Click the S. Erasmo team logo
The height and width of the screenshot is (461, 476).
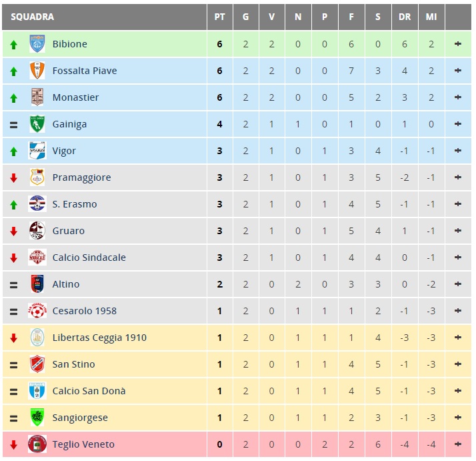pyautogui.click(x=37, y=204)
